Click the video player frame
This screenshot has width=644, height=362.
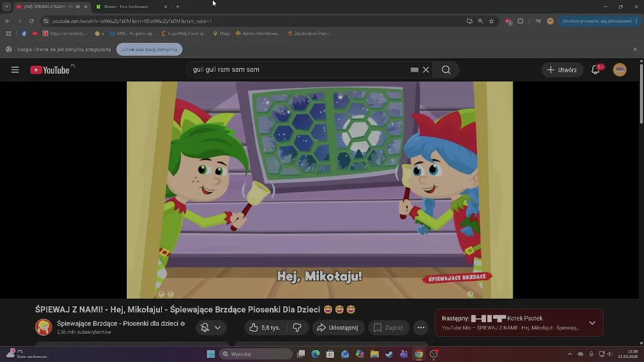tap(319, 190)
